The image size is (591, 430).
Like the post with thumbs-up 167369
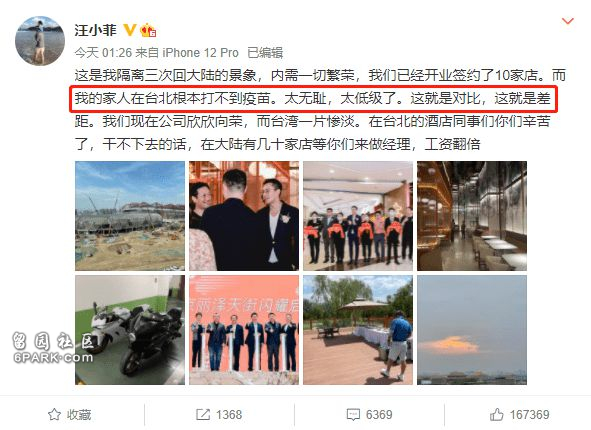[x=519, y=415]
